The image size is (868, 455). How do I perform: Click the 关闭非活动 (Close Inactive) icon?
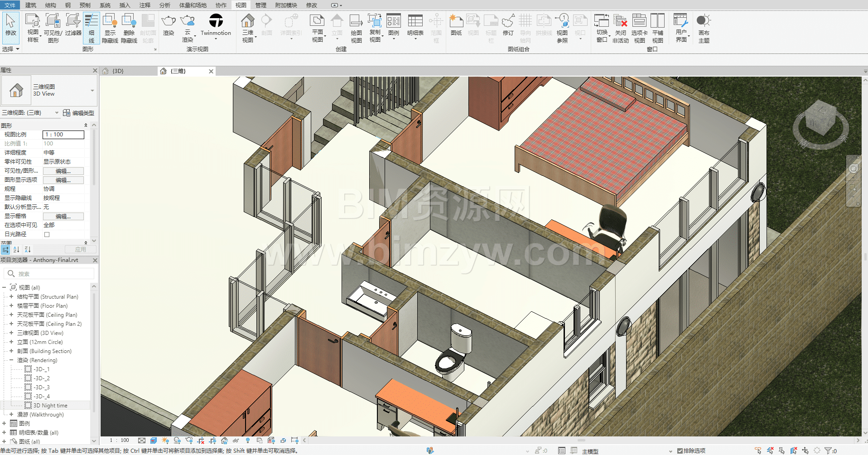pyautogui.click(x=620, y=21)
